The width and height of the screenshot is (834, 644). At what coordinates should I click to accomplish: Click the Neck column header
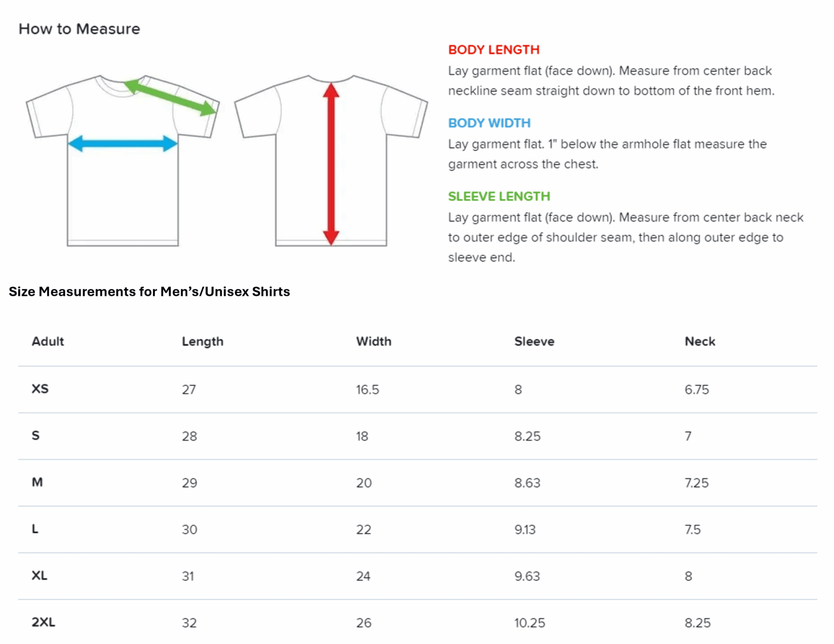[x=700, y=341]
